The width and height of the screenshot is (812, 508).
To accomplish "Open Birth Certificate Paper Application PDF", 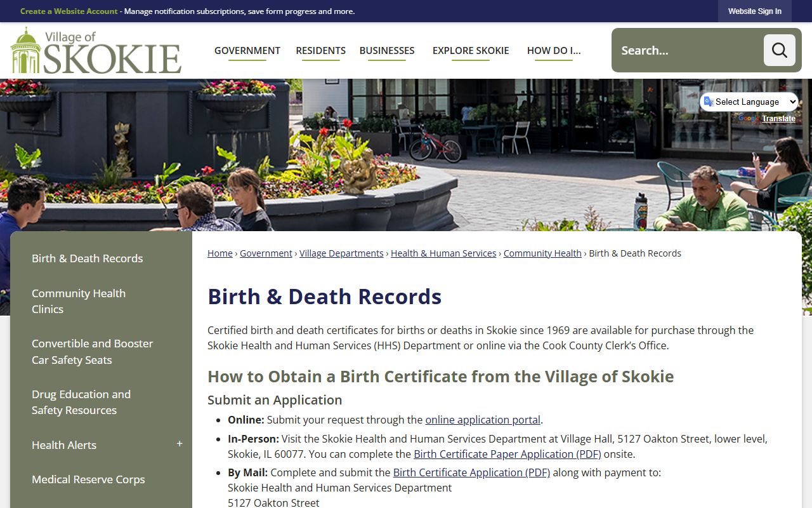I will (x=507, y=454).
